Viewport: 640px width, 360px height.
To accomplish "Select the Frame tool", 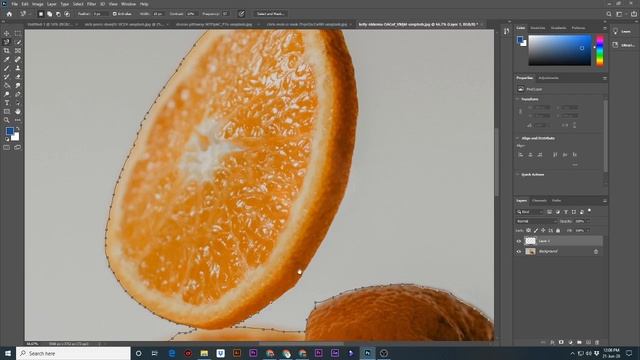I will click(18, 51).
